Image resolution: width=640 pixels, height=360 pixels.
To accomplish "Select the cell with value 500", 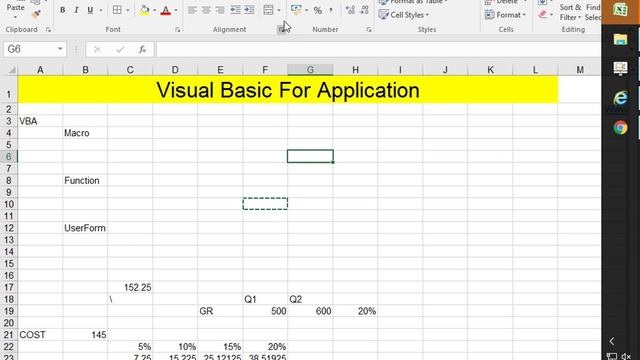I will point(265,311).
